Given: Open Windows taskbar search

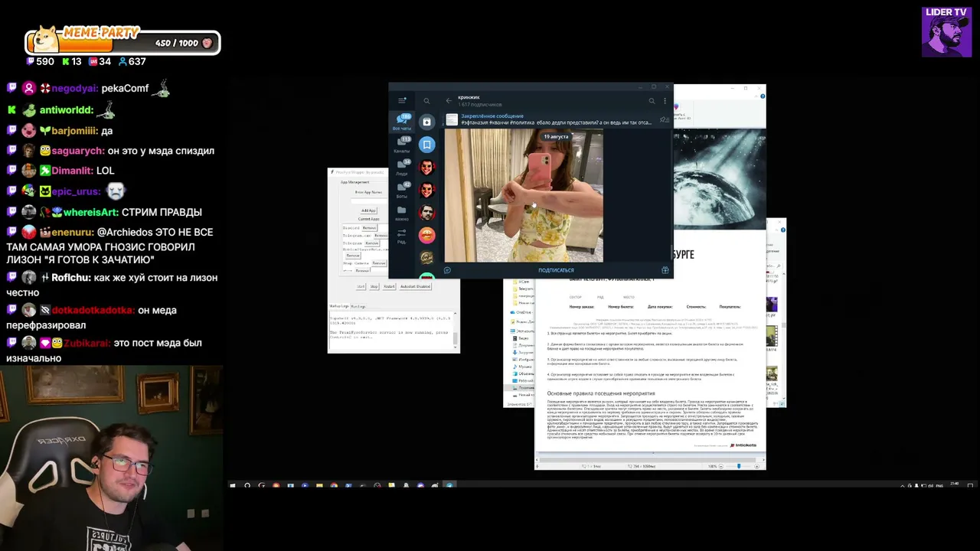Looking at the screenshot, I should 247,485.
